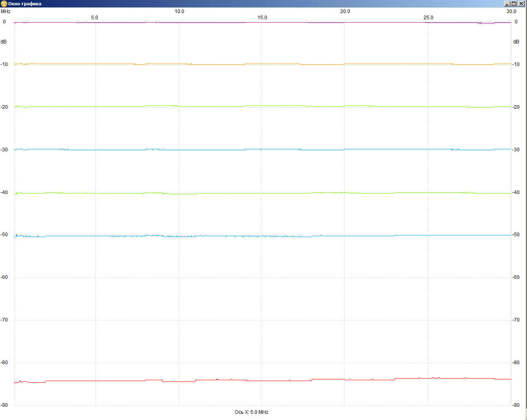The image size is (527, 420).
Task: Click the 5.0 frequency axis label
Action: (x=94, y=18)
